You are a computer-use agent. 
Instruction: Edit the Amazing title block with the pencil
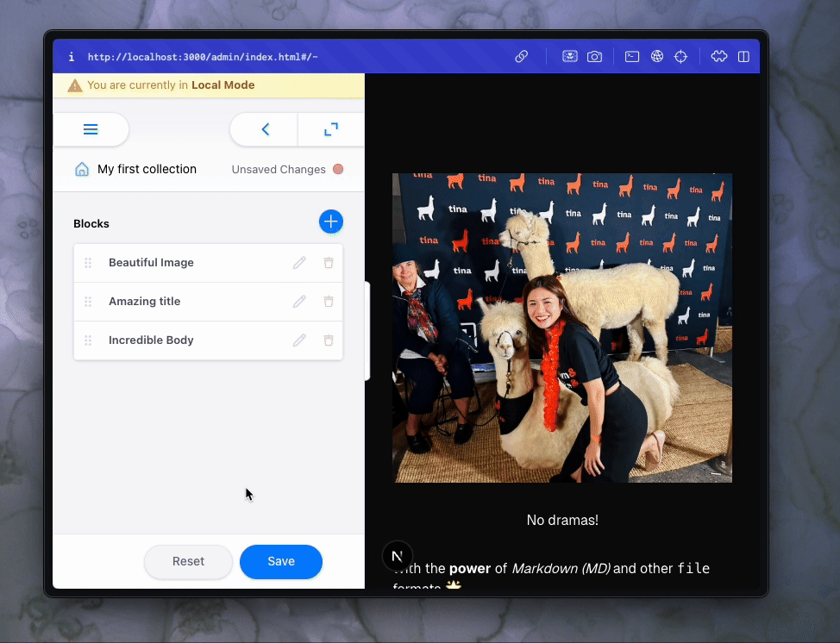[299, 302]
